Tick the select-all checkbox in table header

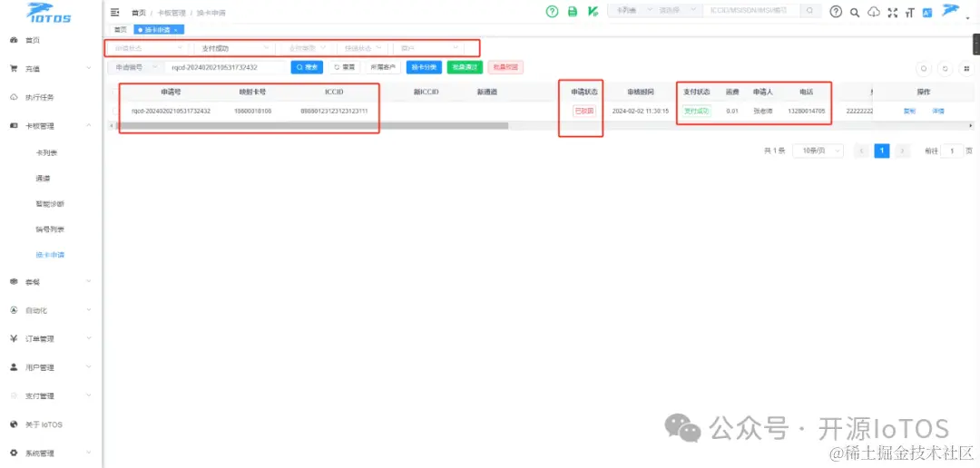point(113,92)
